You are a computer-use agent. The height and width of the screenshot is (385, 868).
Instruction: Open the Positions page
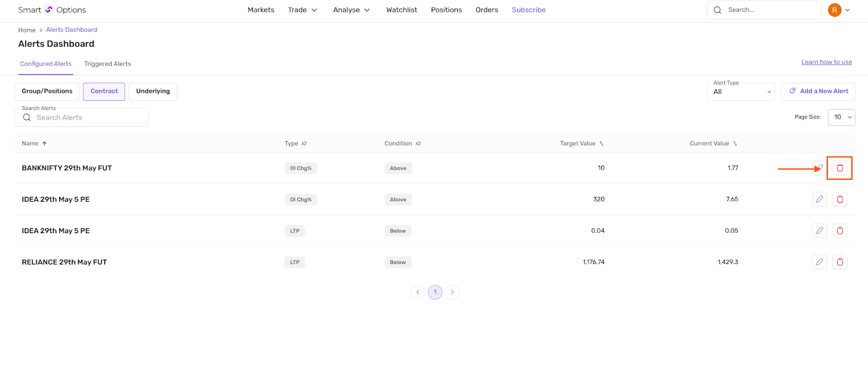446,10
